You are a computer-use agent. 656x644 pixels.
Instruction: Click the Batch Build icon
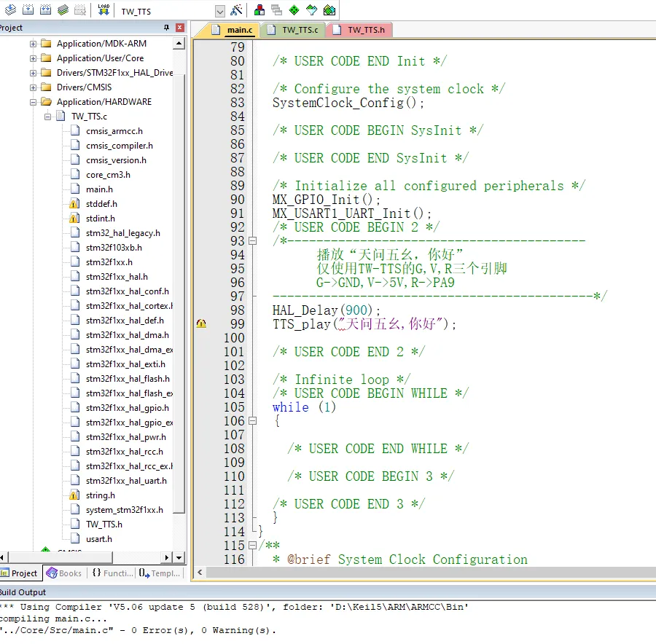pyautogui.click(x=63, y=10)
